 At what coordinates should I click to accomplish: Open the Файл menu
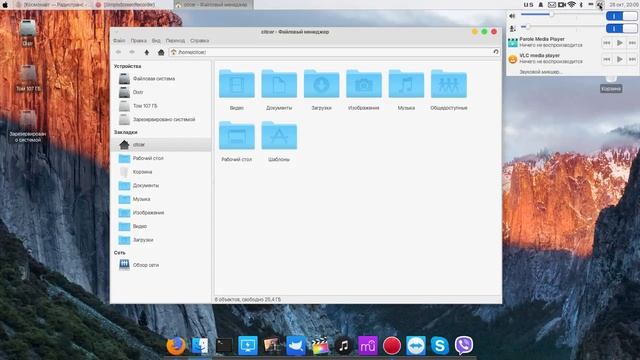pos(119,41)
